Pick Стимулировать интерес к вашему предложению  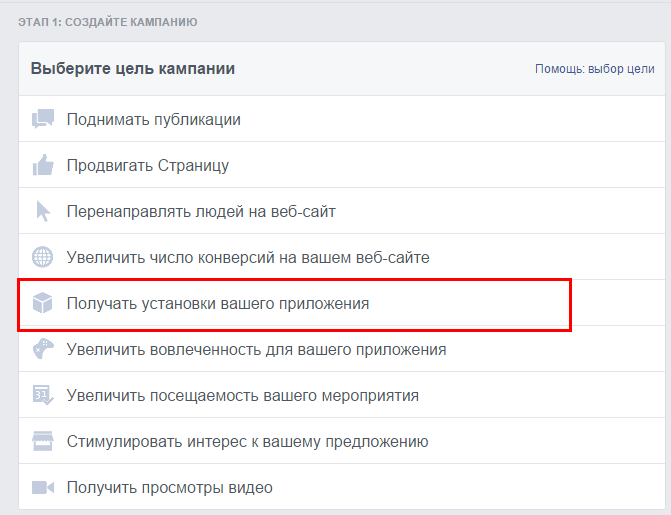point(341,441)
